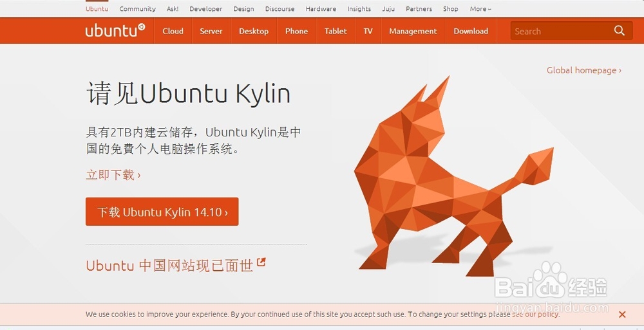
Task: Go to the Partners link
Action: [419, 8]
